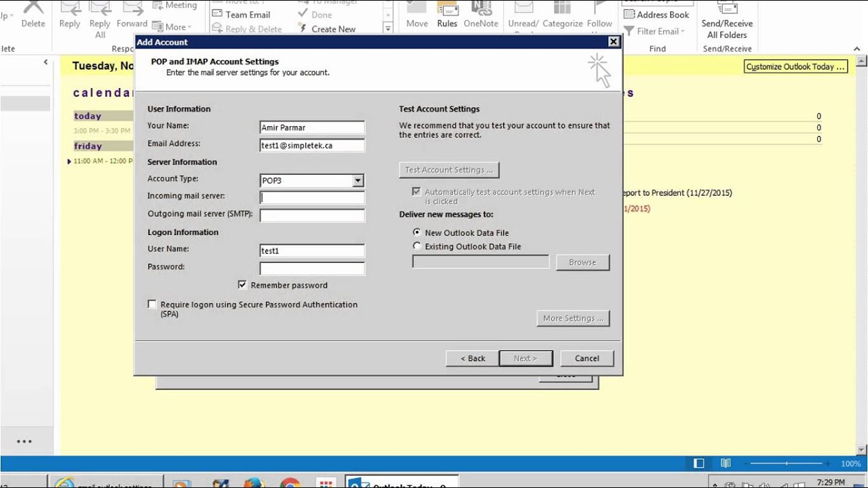Click the clock showing 7:29 PM

click(831, 483)
